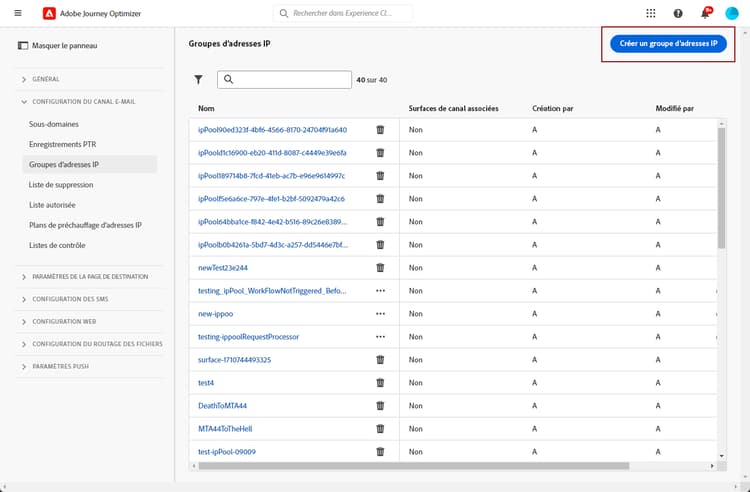
Task: Open the apps switcher grid
Action: click(651, 13)
